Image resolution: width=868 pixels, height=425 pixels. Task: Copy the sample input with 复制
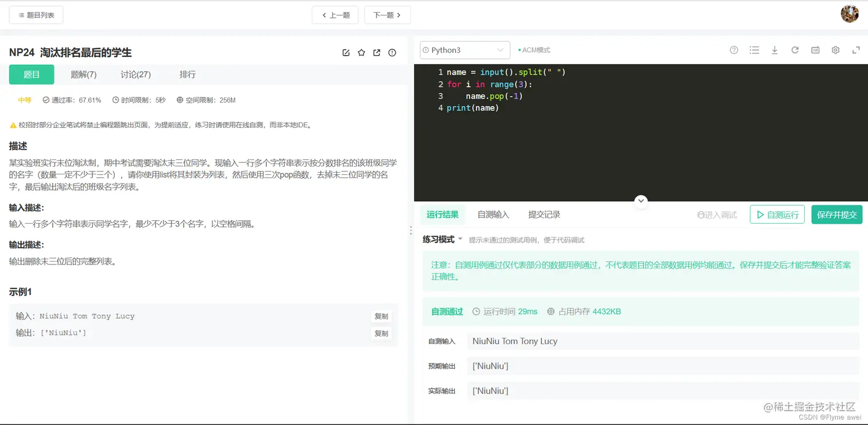click(x=381, y=316)
